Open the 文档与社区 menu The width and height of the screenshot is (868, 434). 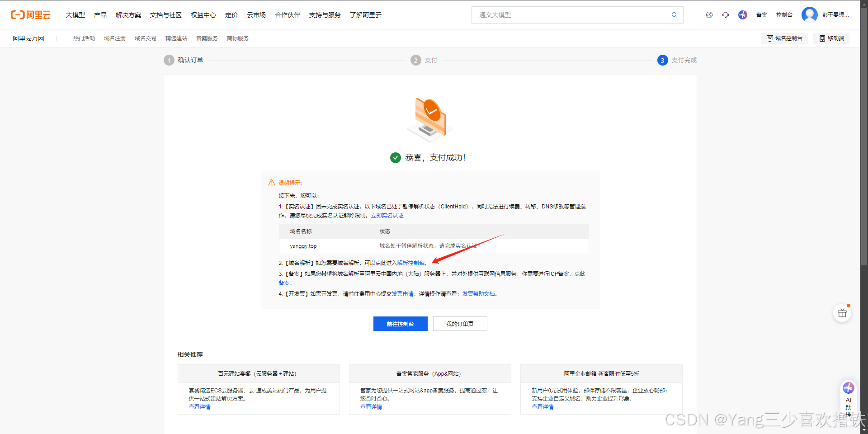tap(166, 15)
